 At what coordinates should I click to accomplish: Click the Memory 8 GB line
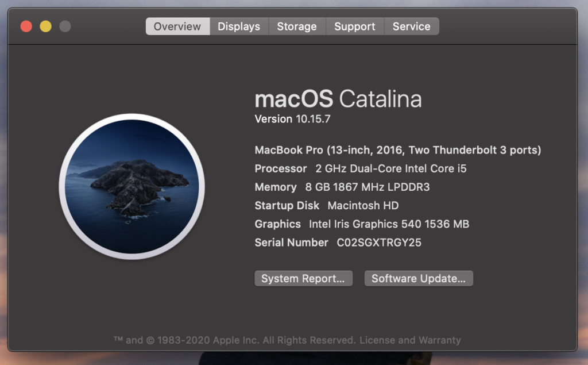(342, 187)
